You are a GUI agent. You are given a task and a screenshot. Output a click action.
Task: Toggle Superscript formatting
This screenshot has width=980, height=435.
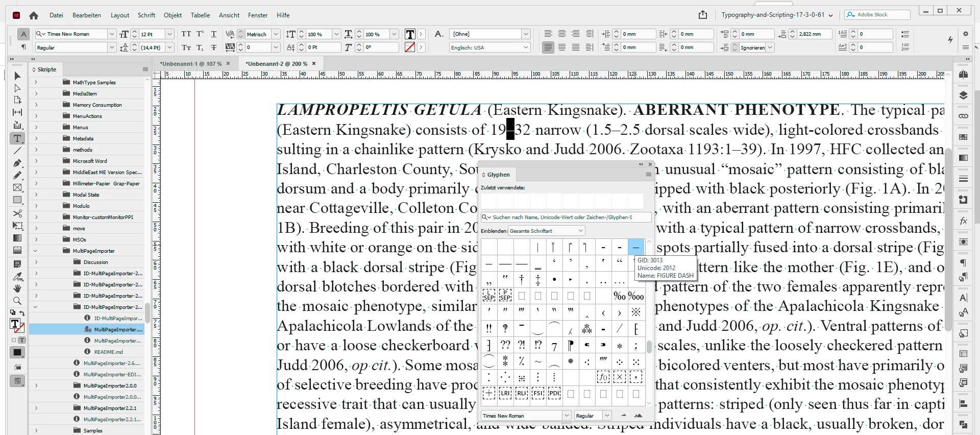coord(200,34)
